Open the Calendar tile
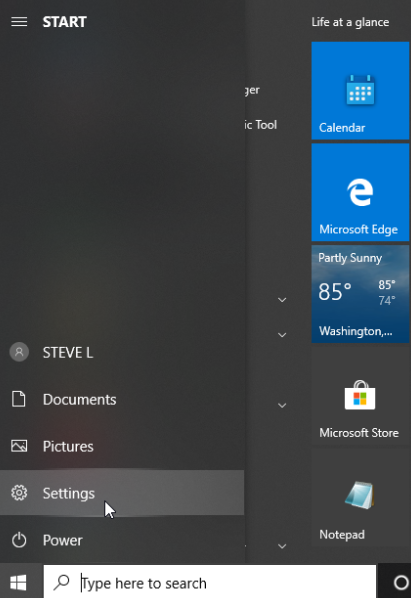The width and height of the screenshot is (411, 598). coord(360,91)
